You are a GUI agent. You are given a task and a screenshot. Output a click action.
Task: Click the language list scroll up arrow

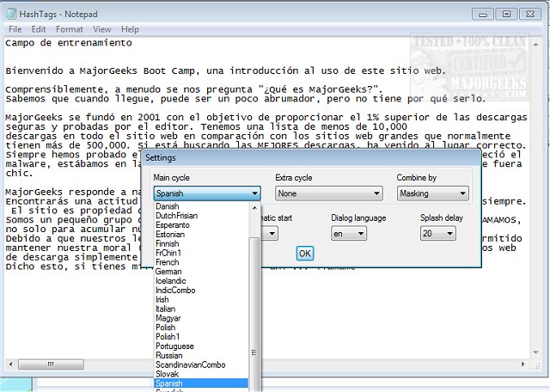254,208
